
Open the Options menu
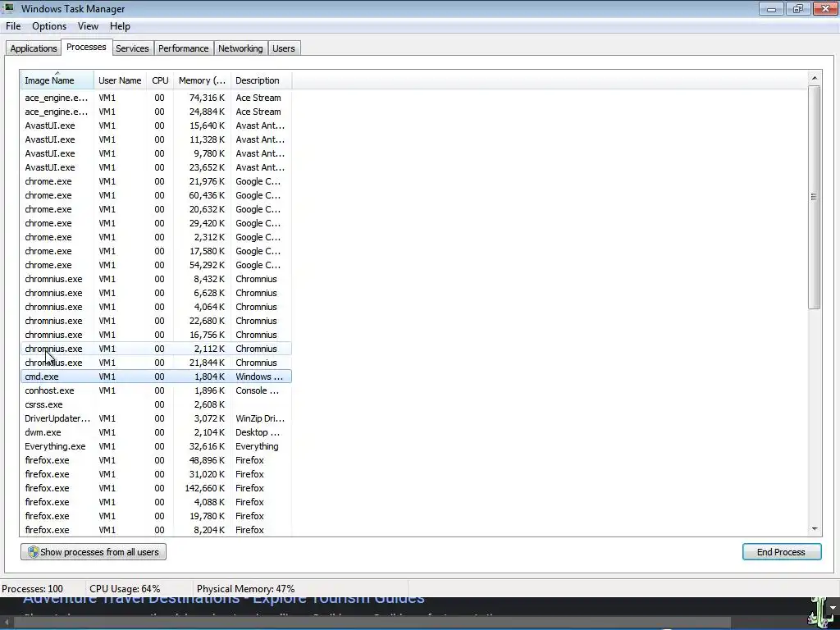point(49,26)
